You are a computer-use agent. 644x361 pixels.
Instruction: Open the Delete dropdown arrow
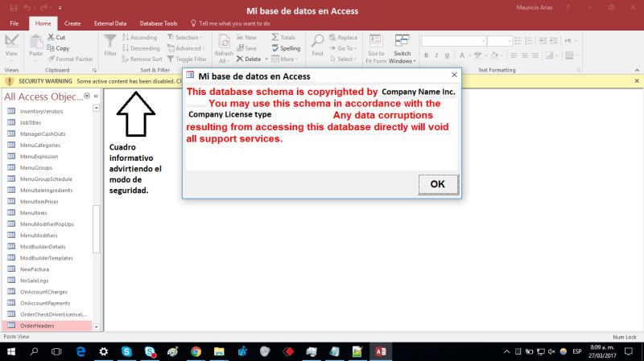tap(266, 59)
